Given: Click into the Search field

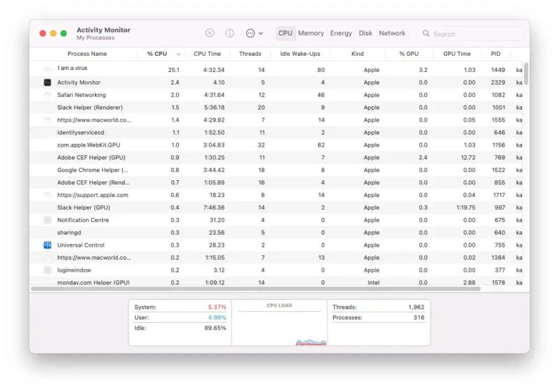Looking at the screenshot, I should click(x=475, y=34).
